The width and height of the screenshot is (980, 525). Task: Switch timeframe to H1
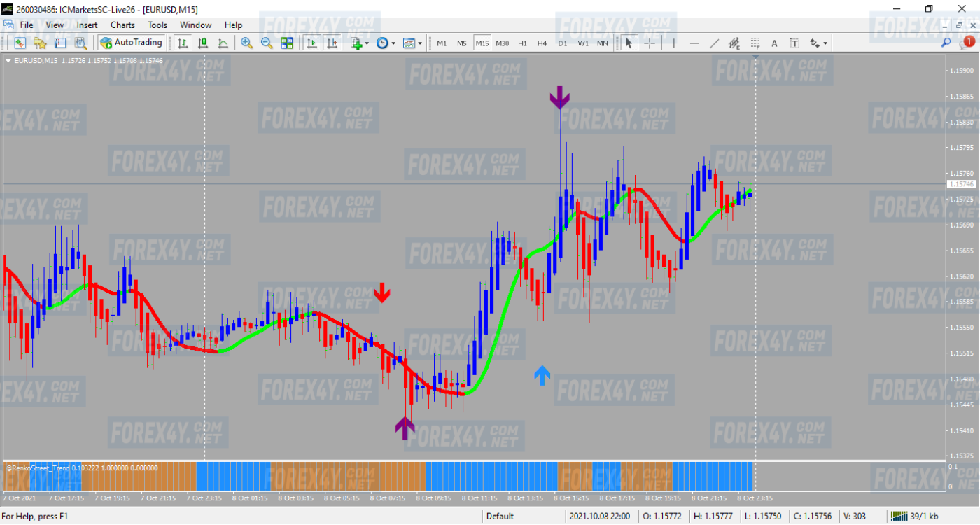522,43
